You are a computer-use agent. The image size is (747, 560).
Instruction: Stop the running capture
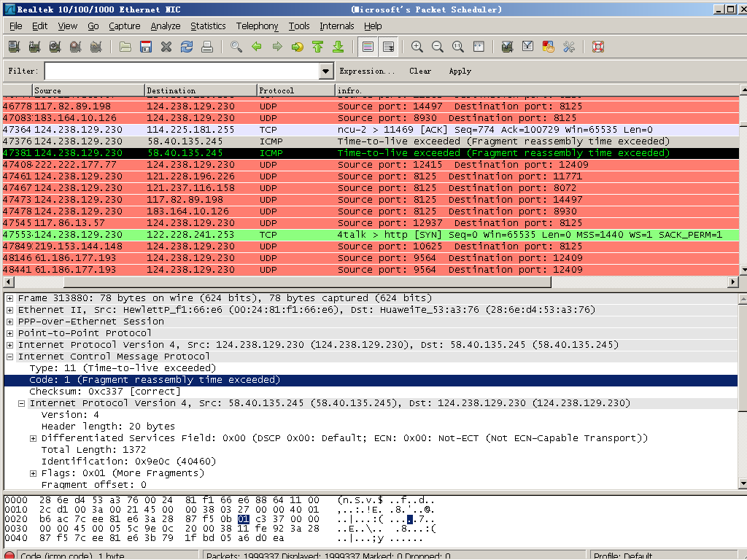[76, 47]
